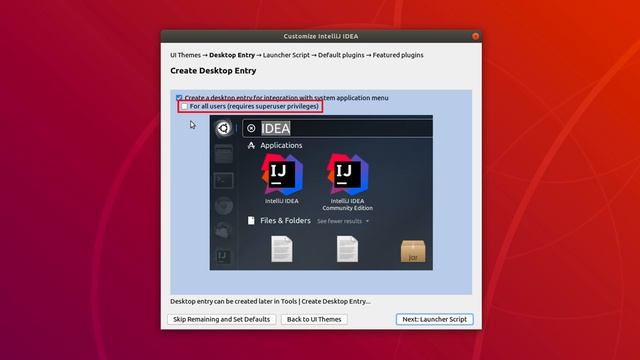The image size is (640, 360).
Task: Click the 'Desktop entry can be created later' note
Action: pos(270,302)
